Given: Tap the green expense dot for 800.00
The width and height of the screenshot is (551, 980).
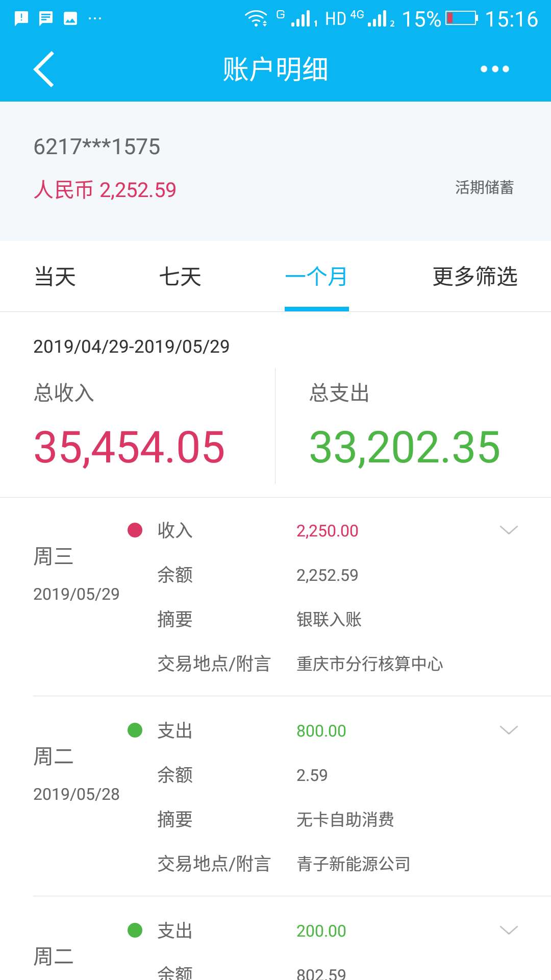Looking at the screenshot, I should click(135, 730).
